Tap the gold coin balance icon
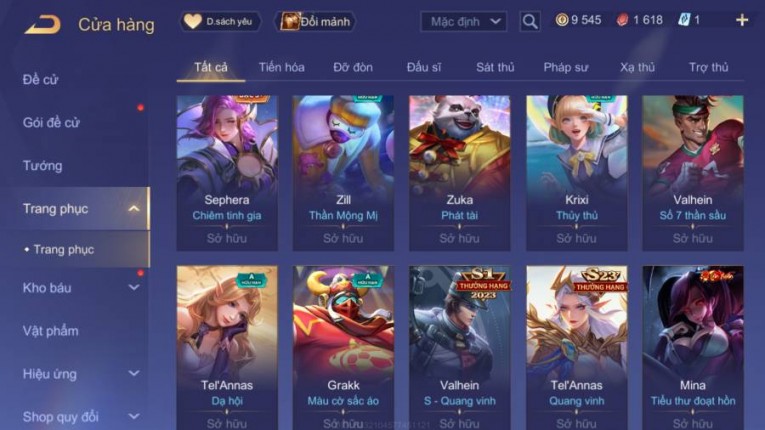765x430 pixels. (x=562, y=20)
